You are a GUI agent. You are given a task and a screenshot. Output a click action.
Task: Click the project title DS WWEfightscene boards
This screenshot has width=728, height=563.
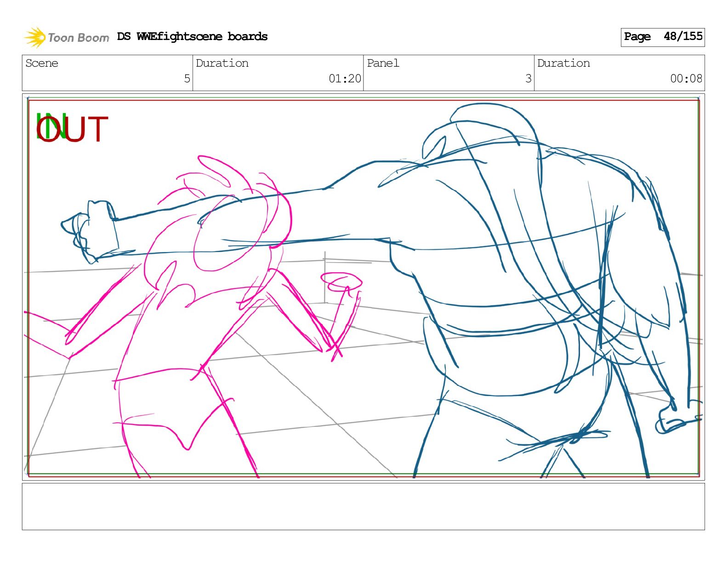192,37
